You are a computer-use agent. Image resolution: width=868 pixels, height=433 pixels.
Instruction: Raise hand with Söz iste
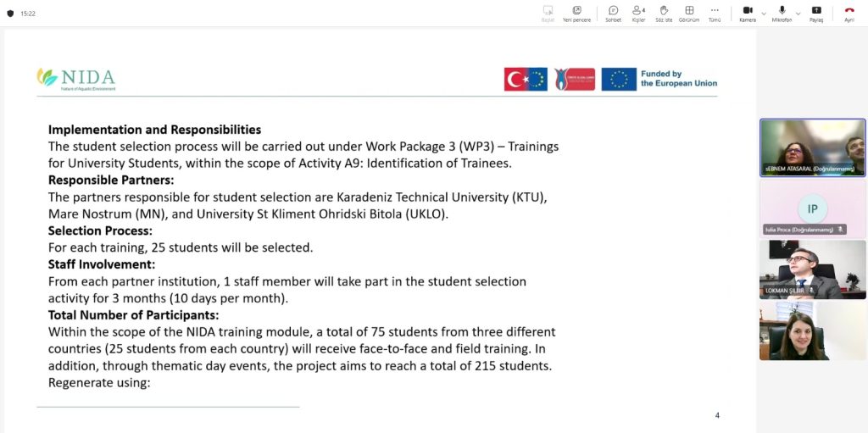(664, 13)
